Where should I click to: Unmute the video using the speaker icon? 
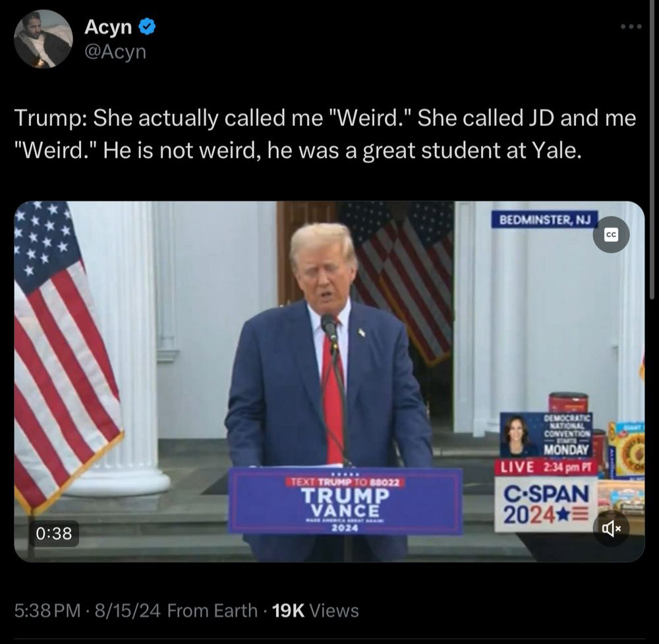[x=611, y=528]
